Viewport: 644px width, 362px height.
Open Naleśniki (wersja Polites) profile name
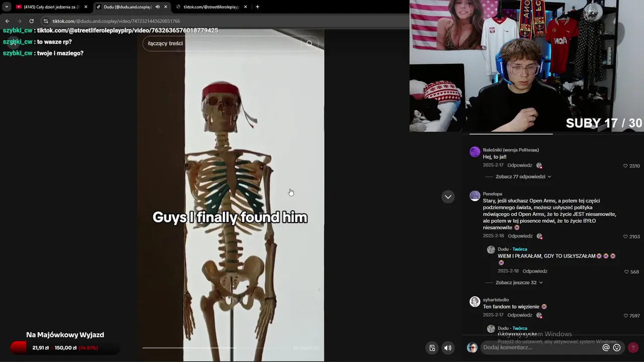tap(511, 150)
